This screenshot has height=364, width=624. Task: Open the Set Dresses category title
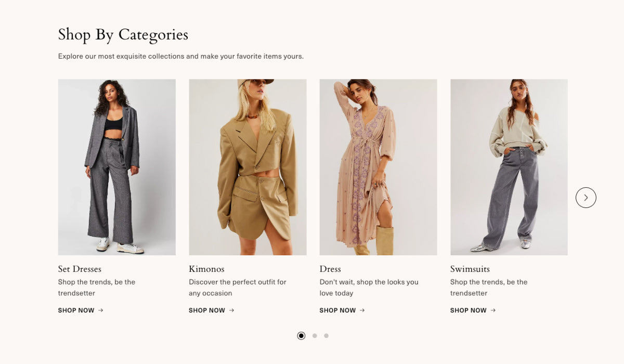click(80, 269)
